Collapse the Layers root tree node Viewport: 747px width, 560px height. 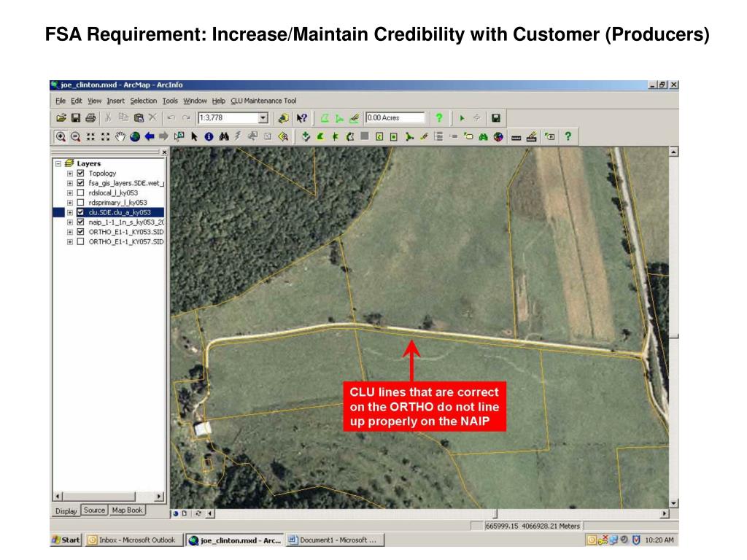pos(58,163)
